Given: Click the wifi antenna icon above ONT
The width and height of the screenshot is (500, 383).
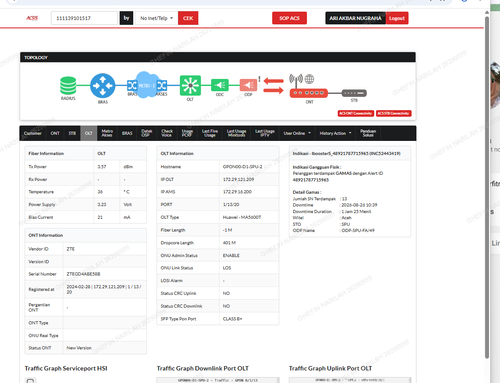Looking at the screenshot, I should 296,79.
